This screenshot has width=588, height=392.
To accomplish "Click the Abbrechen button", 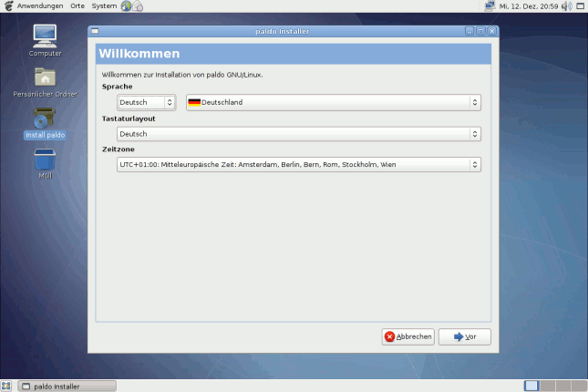I will (x=408, y=337).
